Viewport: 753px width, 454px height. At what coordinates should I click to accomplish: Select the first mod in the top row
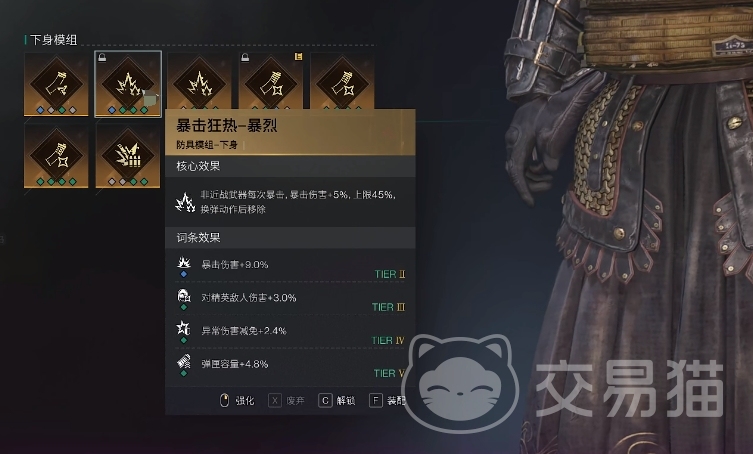pyautogui.click(x=56, y=84)
